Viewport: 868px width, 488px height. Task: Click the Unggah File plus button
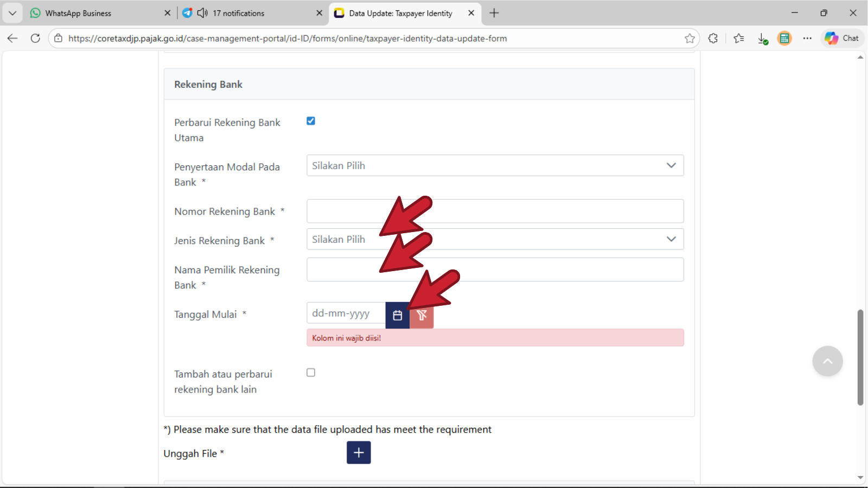click(359, 453)
